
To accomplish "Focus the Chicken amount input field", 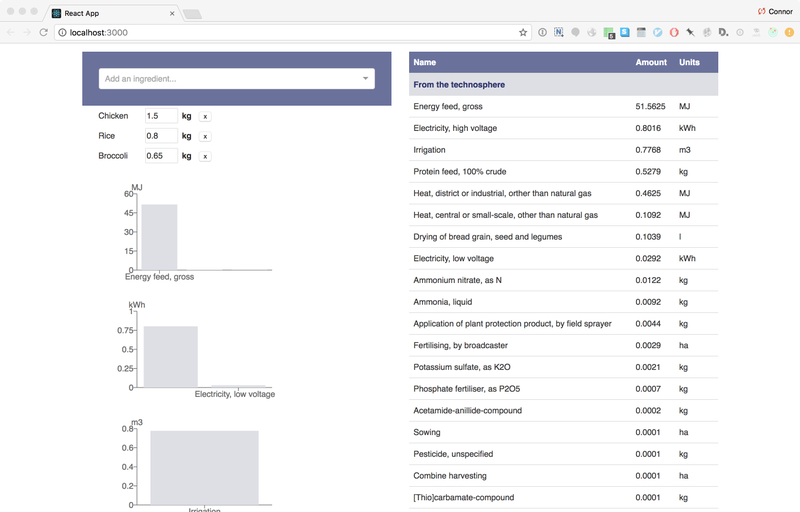I will coord(161,116).
